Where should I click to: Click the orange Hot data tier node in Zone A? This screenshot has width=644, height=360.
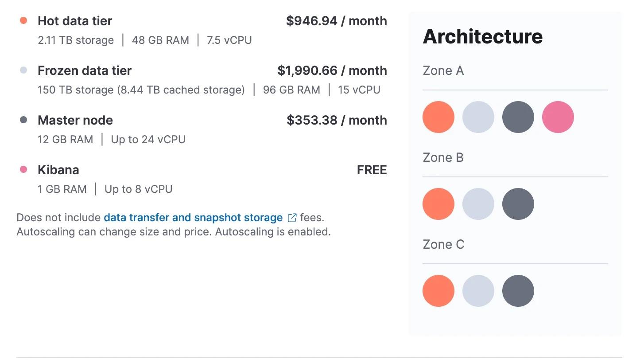tap(438, 117)
